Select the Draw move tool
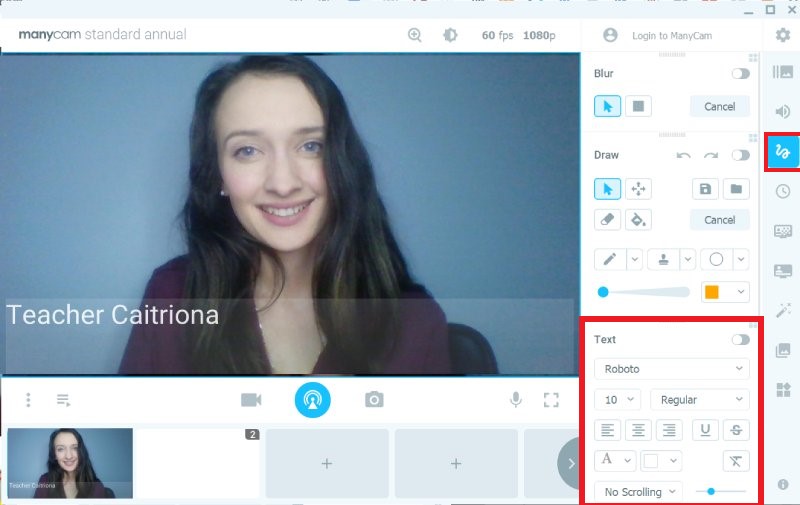The height and width of the screenshot is (505, 800). point(638,189)
